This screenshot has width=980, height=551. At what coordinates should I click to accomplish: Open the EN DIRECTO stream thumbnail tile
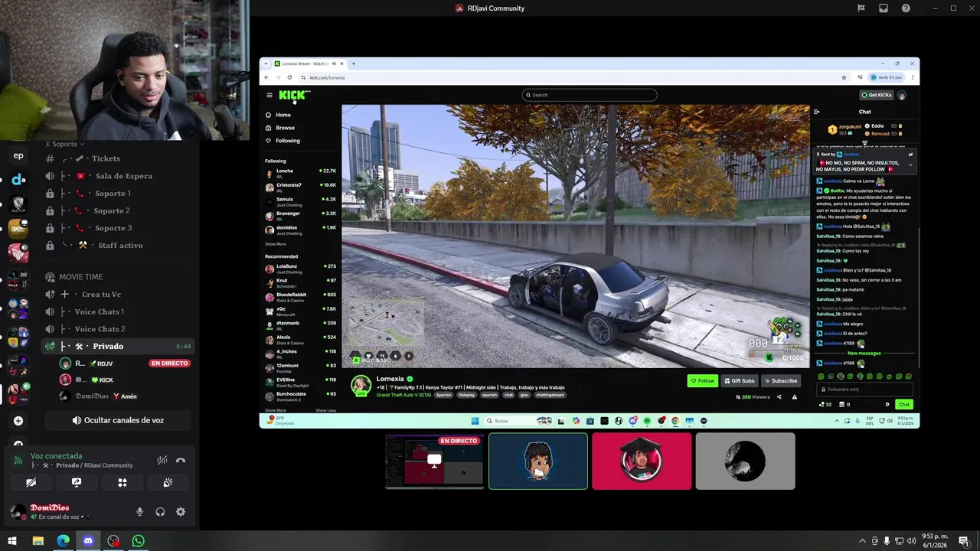click(435, 461)
